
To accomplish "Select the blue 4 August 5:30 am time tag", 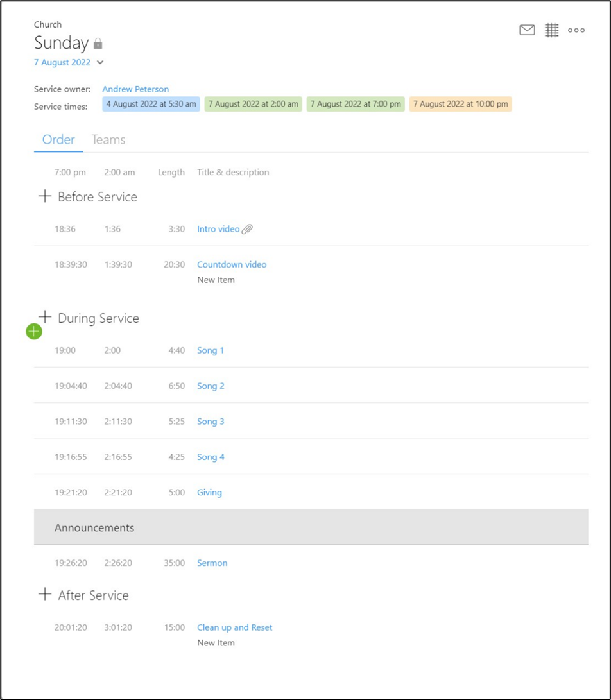I will (x=151, y=104).
